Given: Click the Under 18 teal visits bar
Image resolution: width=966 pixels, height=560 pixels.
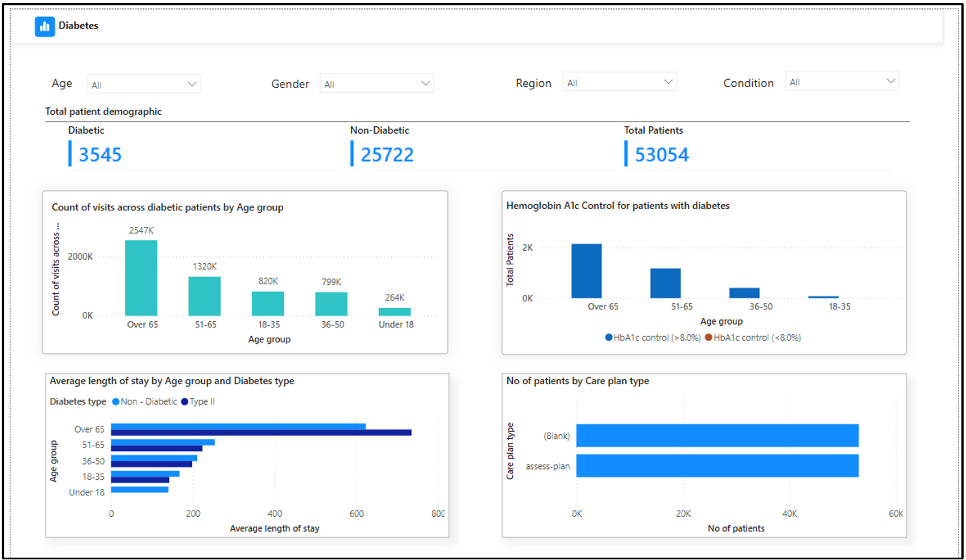Looking at the screenshot, I should (x=395, y=312).
